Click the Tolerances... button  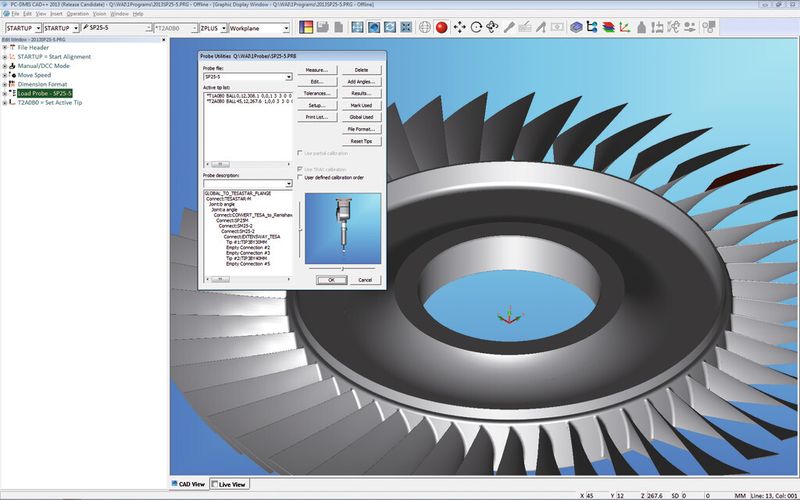pyautogui.click(x=317, y=93)
